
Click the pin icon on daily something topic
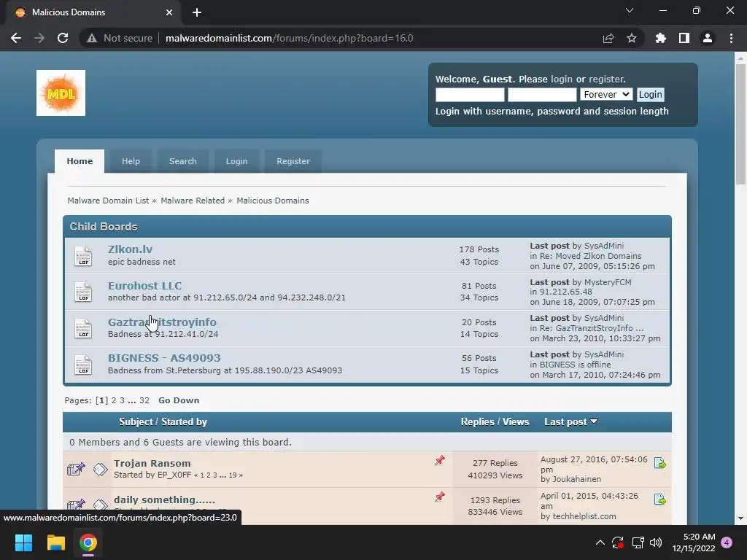pyautogui.click(x=440, y=497)
